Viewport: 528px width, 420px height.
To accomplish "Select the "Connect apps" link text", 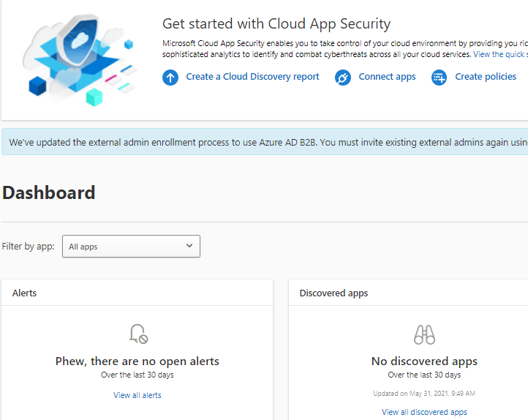I will tap(387, 77).
